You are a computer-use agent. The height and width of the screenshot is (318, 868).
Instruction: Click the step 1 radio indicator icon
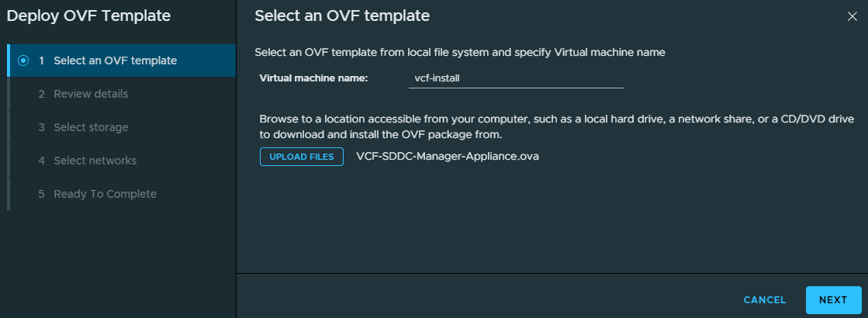(x=23, y=60)
